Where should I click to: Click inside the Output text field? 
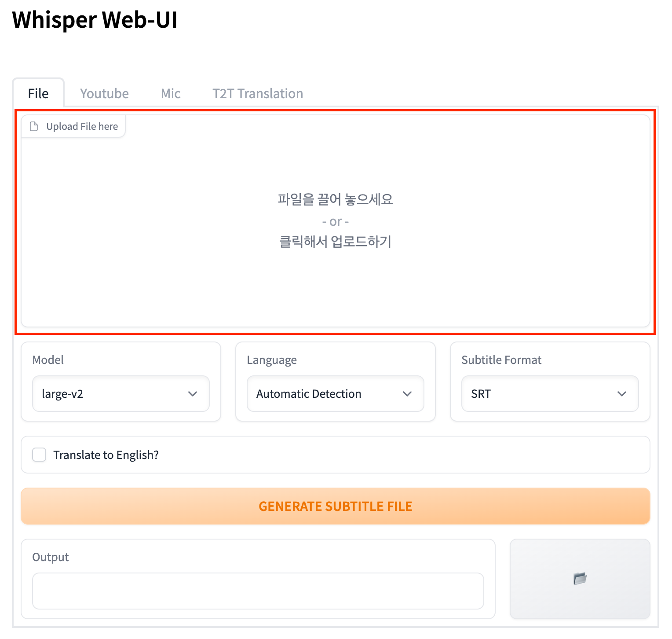pos(258,591)
